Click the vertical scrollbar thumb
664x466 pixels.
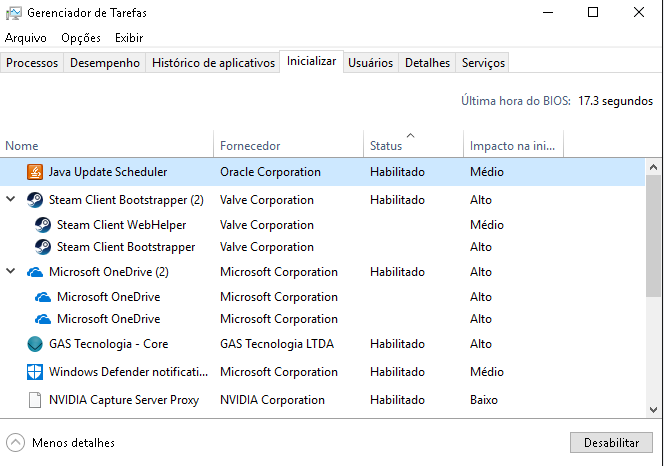tap(653, 236)
